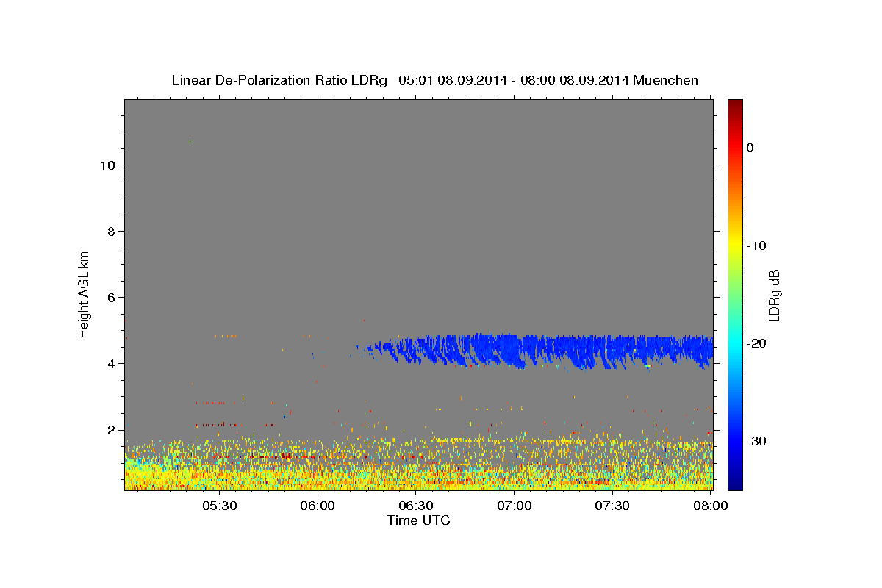
Task: Click the 06:00 time tick label
Action: coord(318,506)
